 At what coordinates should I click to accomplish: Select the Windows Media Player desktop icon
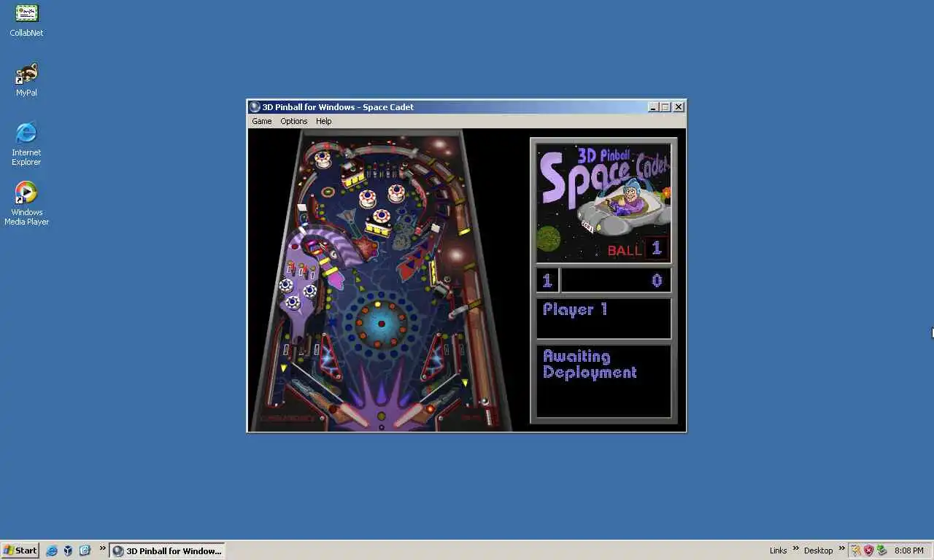click(x=26, y=203)
